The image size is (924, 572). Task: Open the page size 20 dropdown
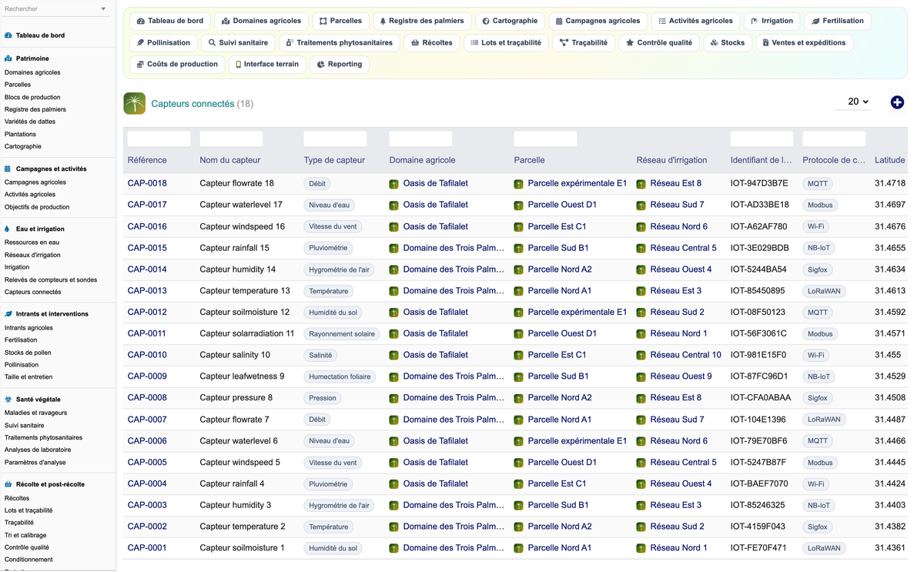pos(853,102)
